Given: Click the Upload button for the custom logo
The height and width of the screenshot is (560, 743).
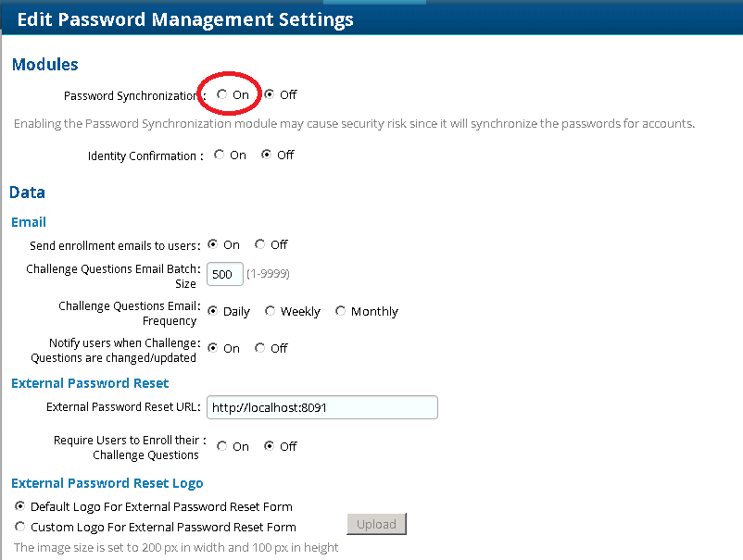Looking at the screenshot, I should (x=376, y=524).
